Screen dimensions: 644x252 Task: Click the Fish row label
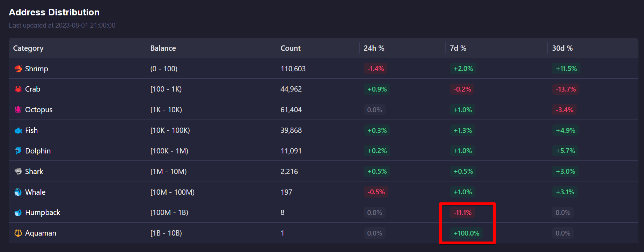pos(31,130)
